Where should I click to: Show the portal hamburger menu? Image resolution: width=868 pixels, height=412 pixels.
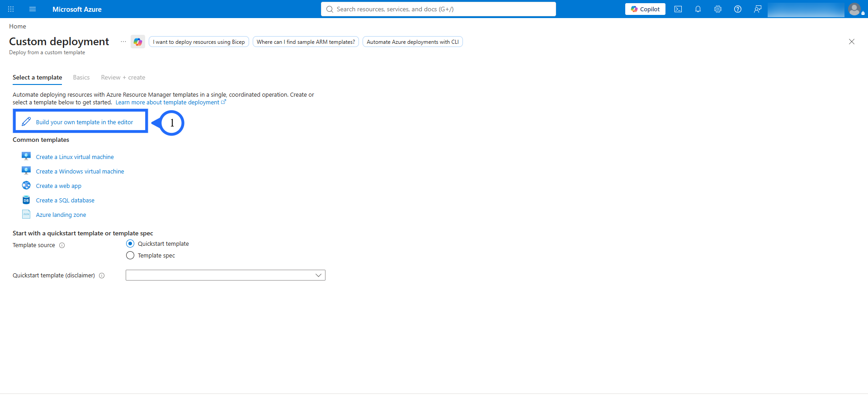click(x=33, y=9)
